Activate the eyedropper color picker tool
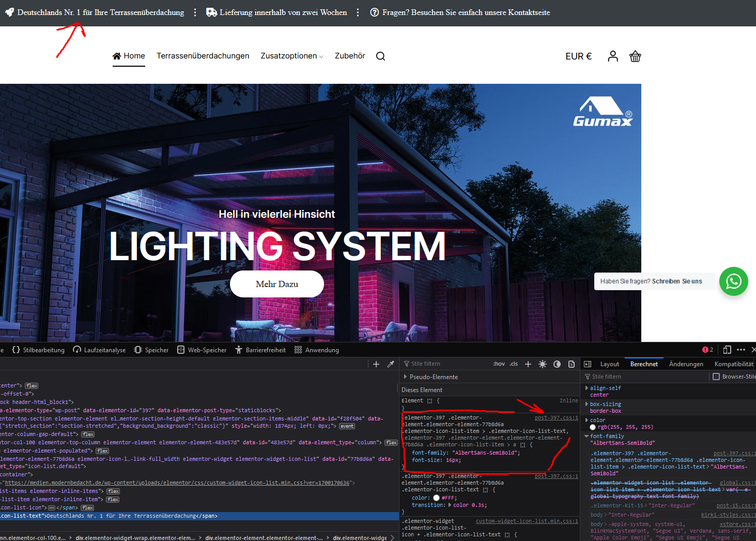 point(391,364)
